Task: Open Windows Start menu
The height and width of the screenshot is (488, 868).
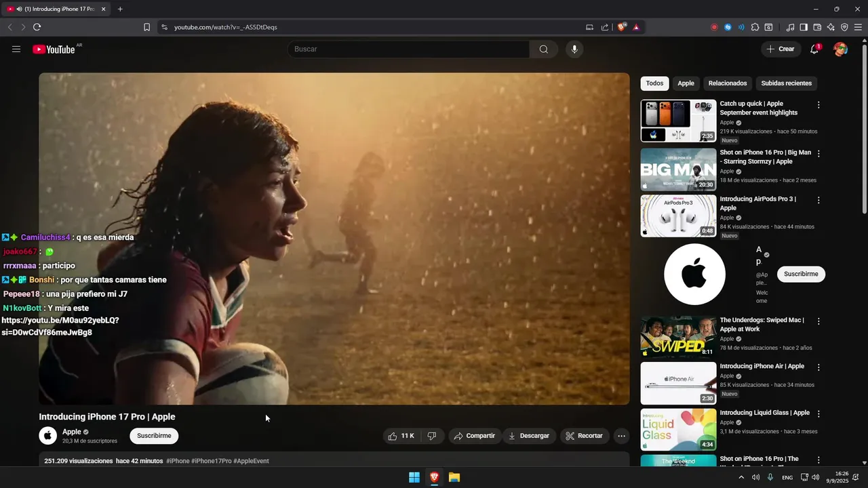Action: (x=414, y=477)
